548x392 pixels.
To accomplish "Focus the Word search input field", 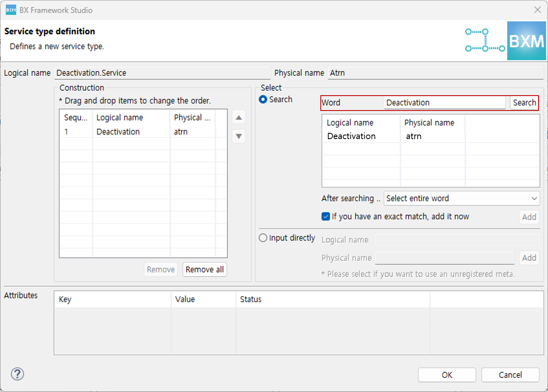I will point(444,103).
